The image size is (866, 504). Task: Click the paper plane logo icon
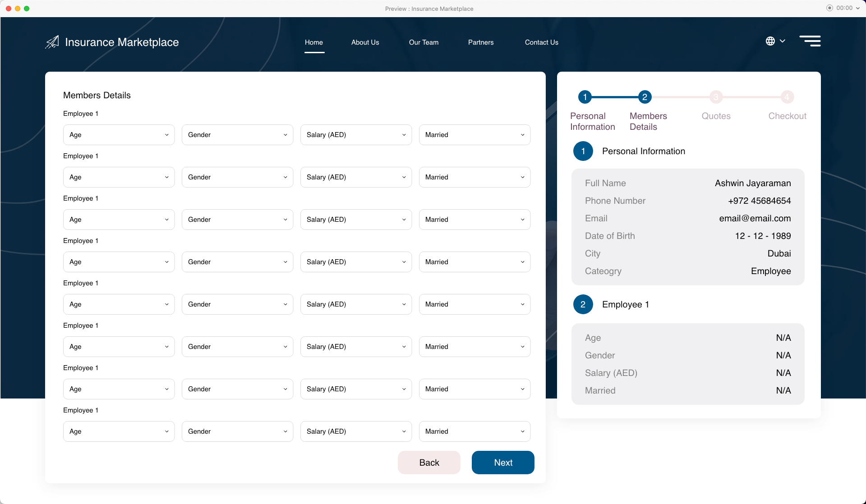pos(52,42)
